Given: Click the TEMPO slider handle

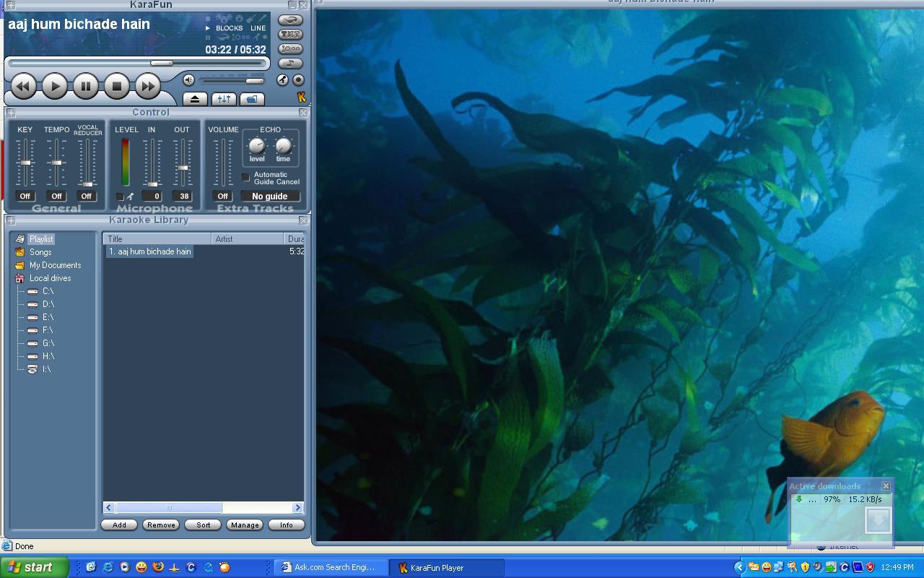Looking at the screenshot, I should (56, 163).
